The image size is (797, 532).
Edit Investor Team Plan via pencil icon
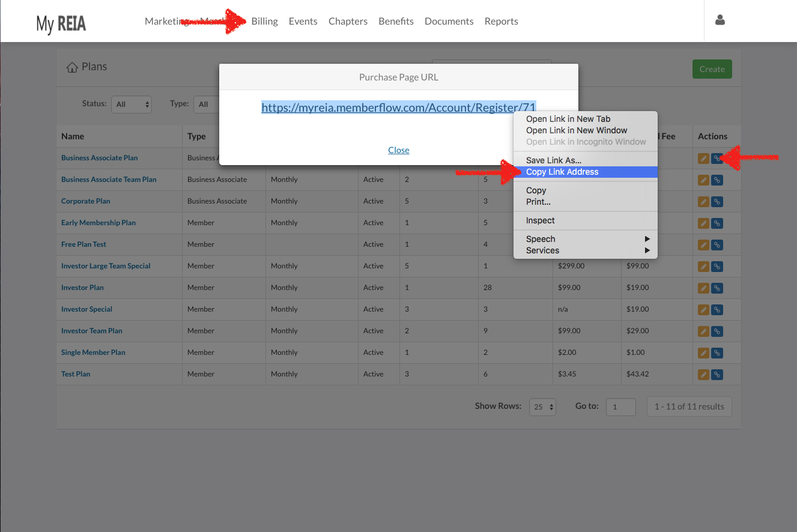703,331
